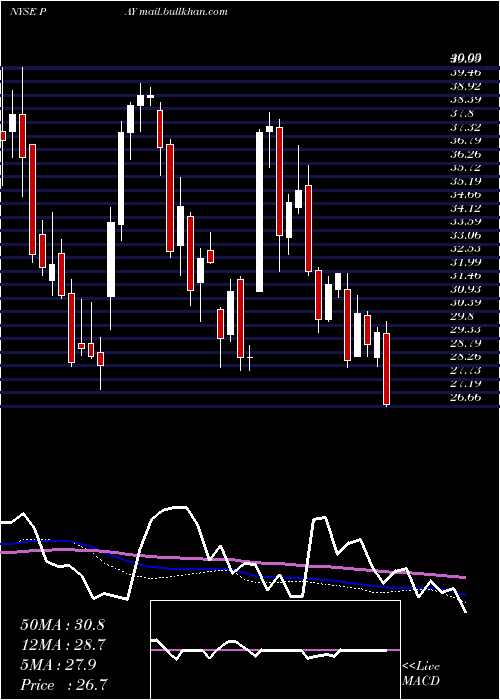
Task: Select the 38.92 price axis label
Action: coord(466,86)
